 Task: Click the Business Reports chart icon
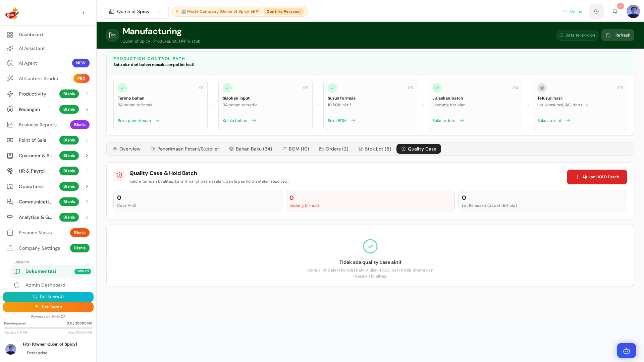[x=10, y=125]
